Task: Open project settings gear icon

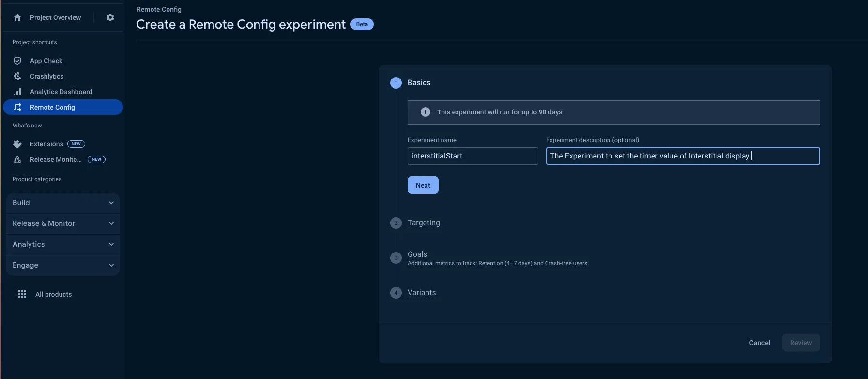Action: [x=110, y=17]
